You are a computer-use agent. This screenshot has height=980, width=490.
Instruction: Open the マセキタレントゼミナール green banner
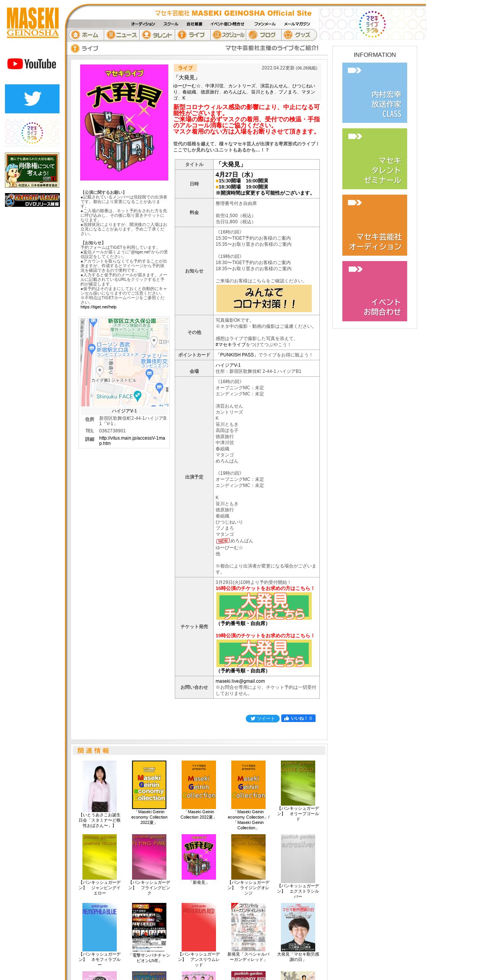pos(375,159)
